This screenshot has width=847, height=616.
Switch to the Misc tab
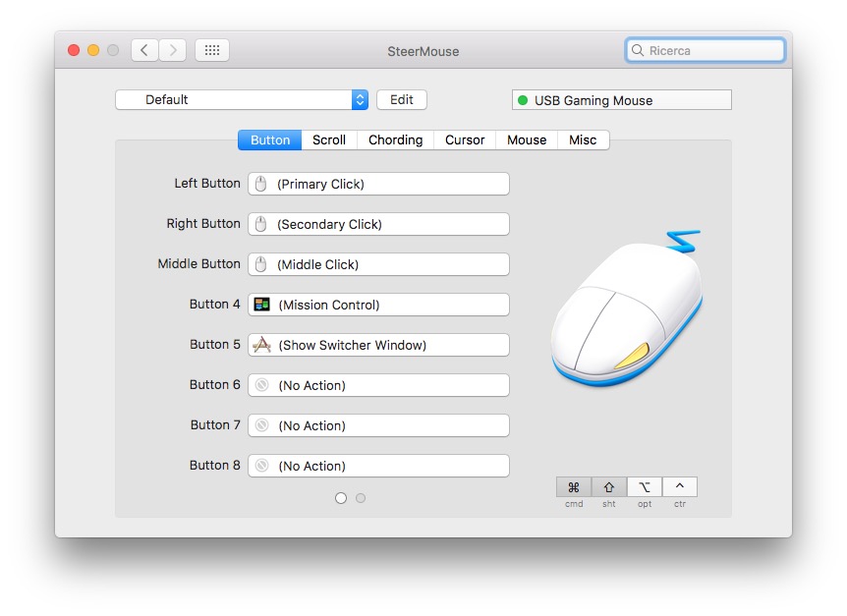click(x=583, y=140)
